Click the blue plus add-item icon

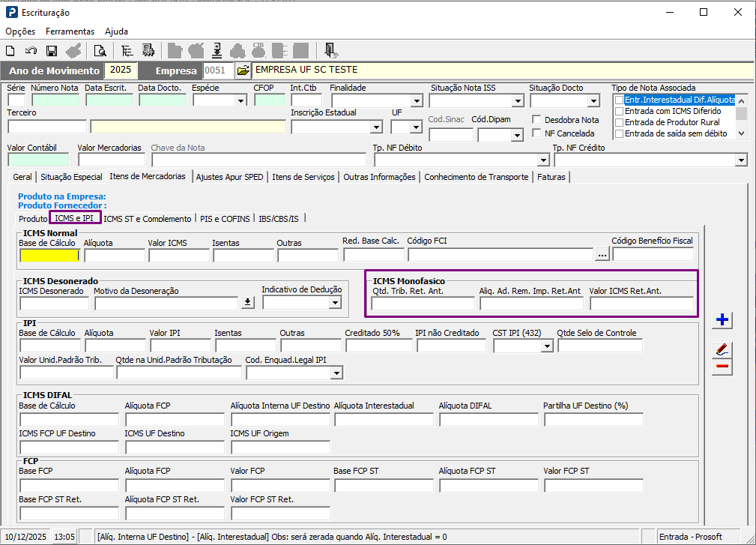pyautogui.click(x=722, y=320)
